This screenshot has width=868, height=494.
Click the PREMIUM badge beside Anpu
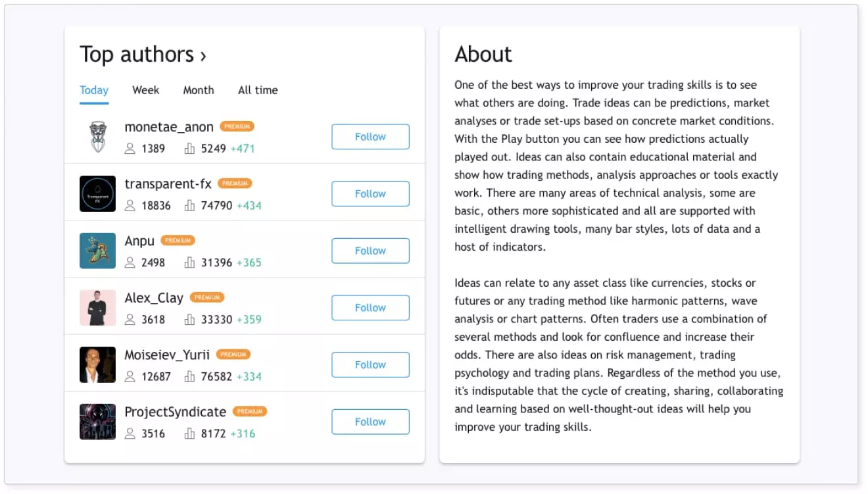[x=178, y=241]
